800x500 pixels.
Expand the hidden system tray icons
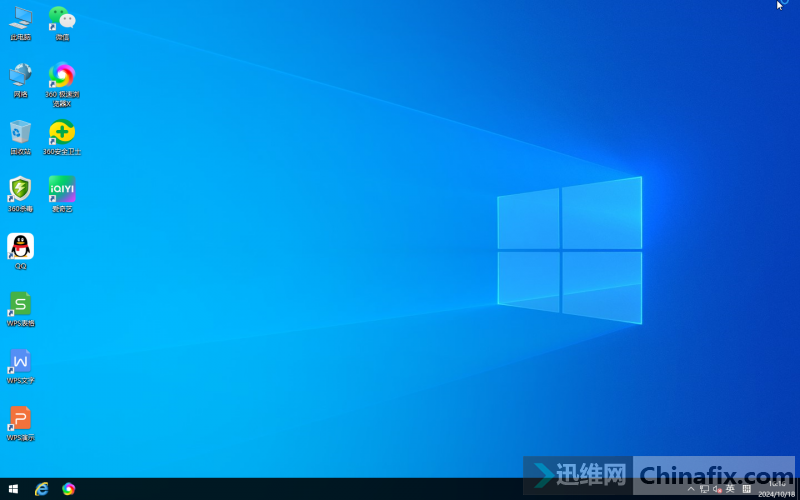(691, 489)
